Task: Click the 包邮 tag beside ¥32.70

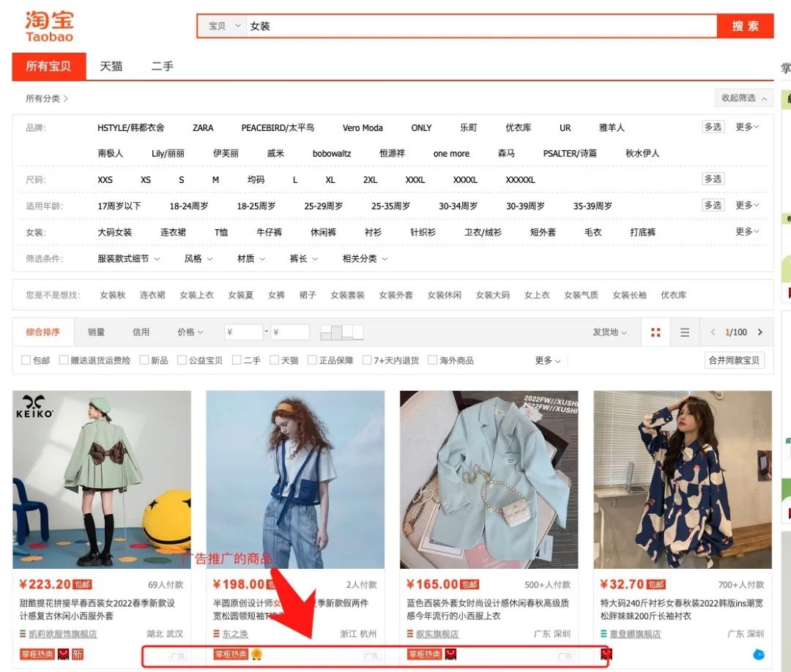Action: point(656,585)
